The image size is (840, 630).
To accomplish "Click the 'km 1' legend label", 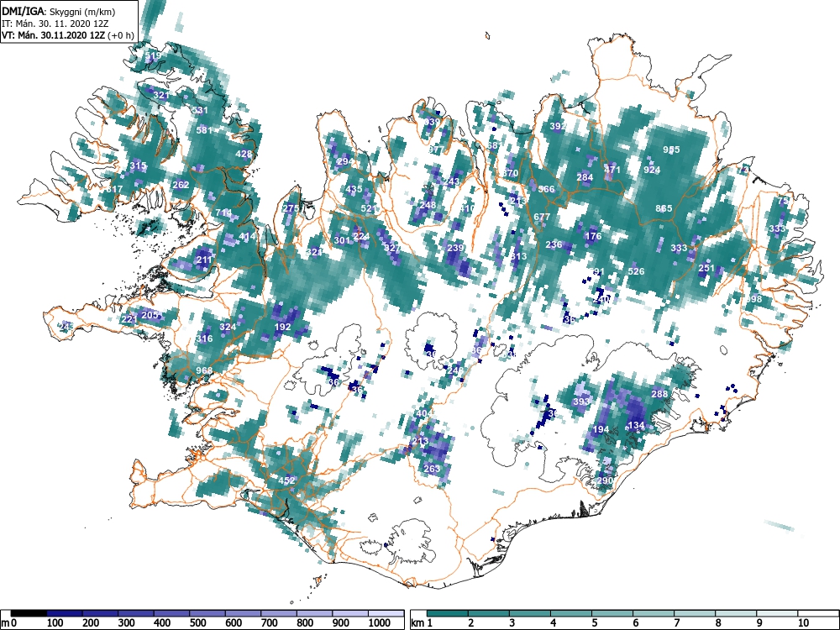I will tap(423, 623).
